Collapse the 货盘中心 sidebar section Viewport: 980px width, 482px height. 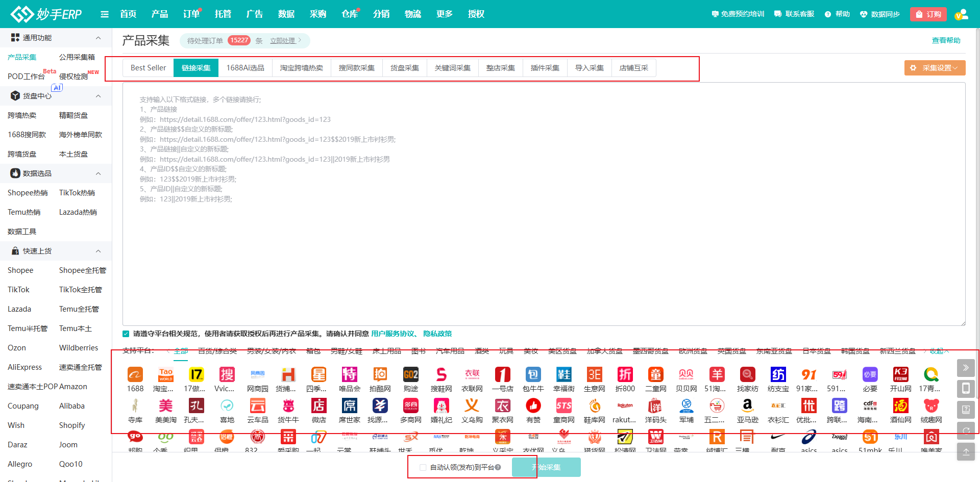pos(99,96)
